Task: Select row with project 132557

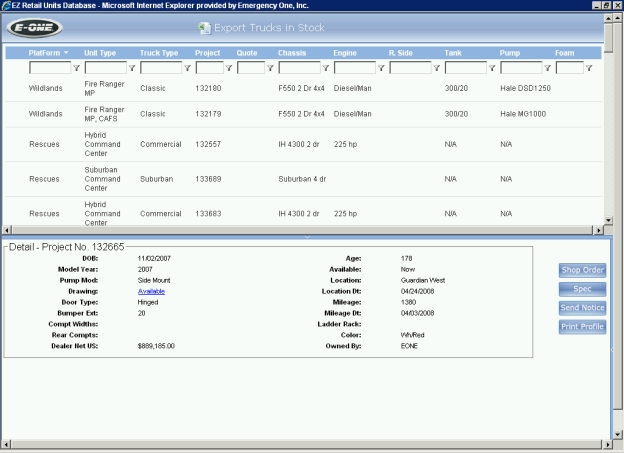Action: (303, 144)
